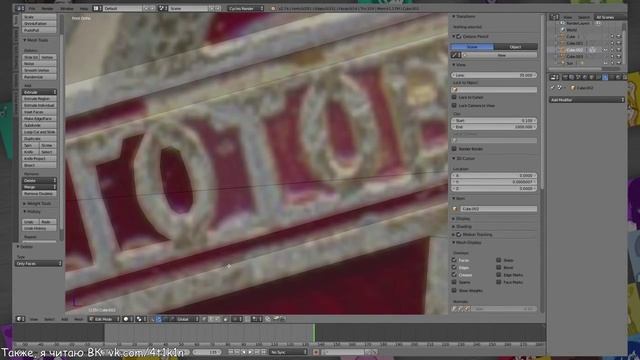
Task: Open the Help menu
Action: click(84, 8)
